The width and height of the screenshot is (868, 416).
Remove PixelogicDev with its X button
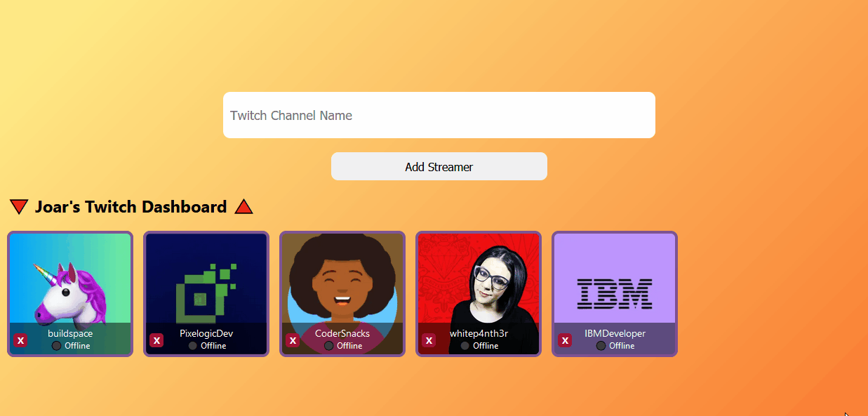(x=156, y=340)
